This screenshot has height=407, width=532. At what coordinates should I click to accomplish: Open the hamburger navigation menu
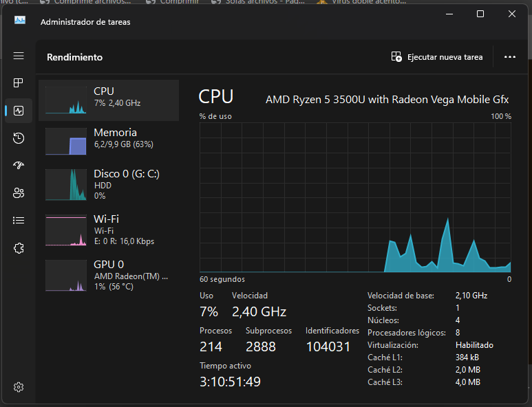coord(19,56)
